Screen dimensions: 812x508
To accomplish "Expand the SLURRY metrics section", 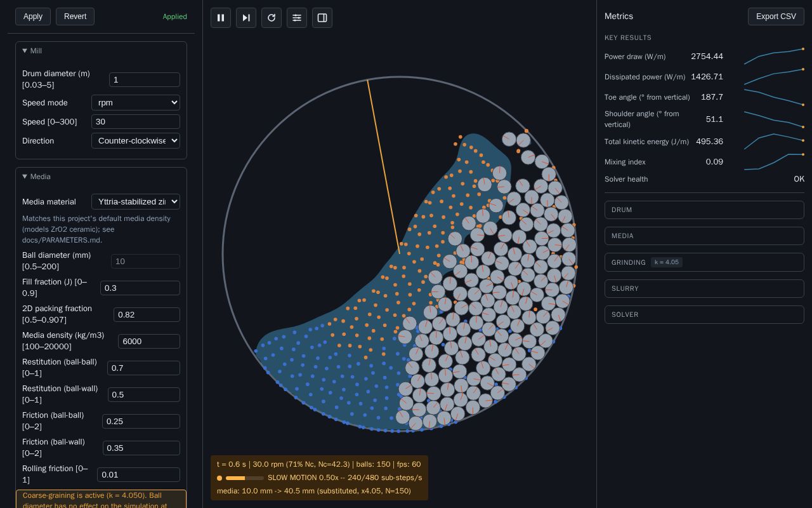I will (704, 288).
